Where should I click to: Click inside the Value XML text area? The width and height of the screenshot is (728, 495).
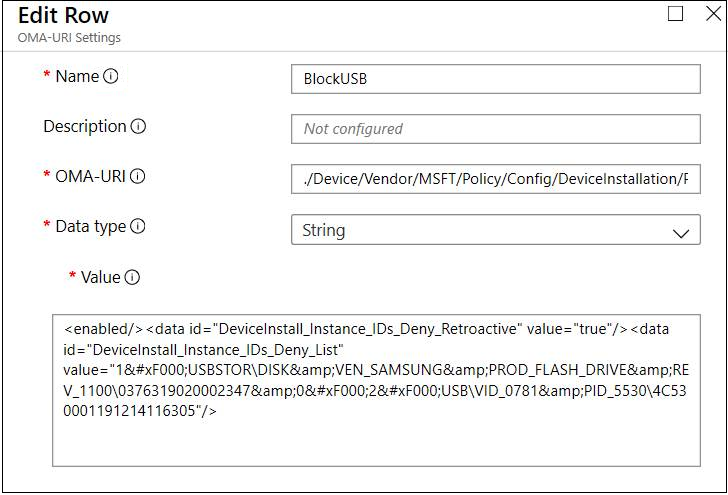(376, 390)
